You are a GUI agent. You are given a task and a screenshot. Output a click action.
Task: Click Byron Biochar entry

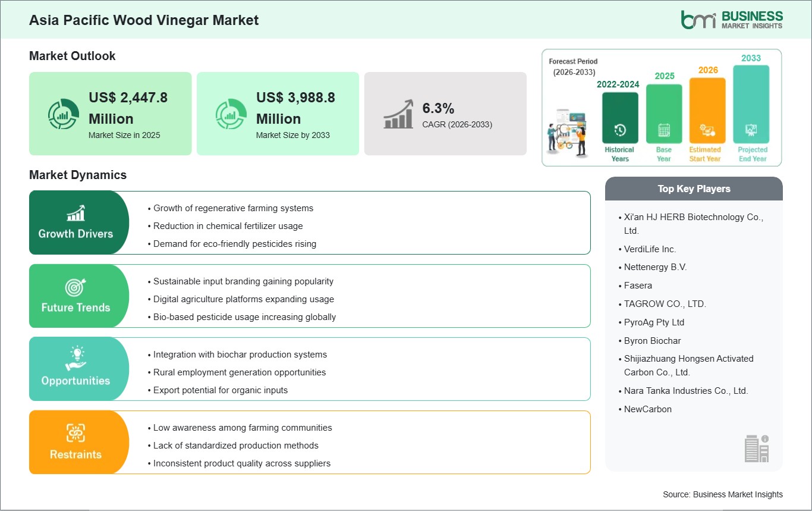pos(652,341)
